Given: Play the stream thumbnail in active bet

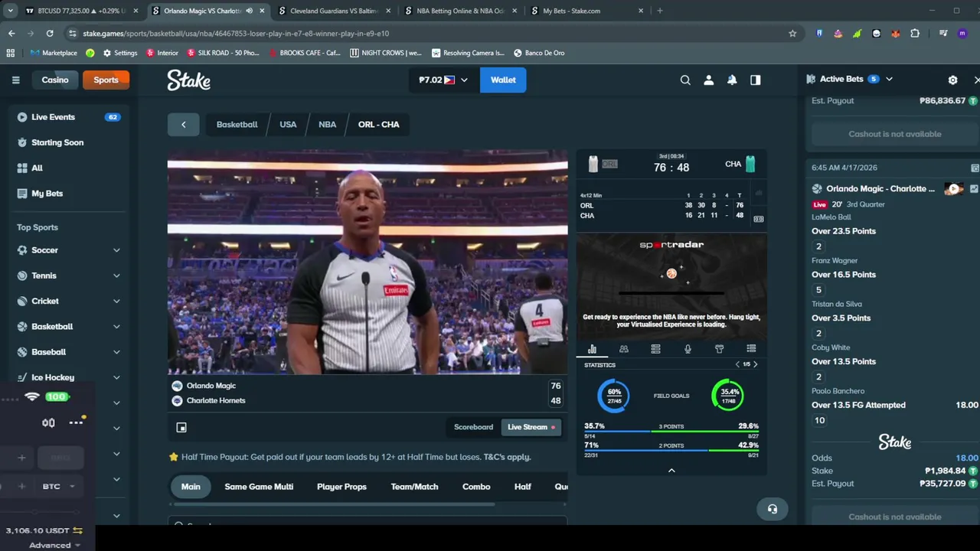Looking at the screenshot, I should 954,188.
